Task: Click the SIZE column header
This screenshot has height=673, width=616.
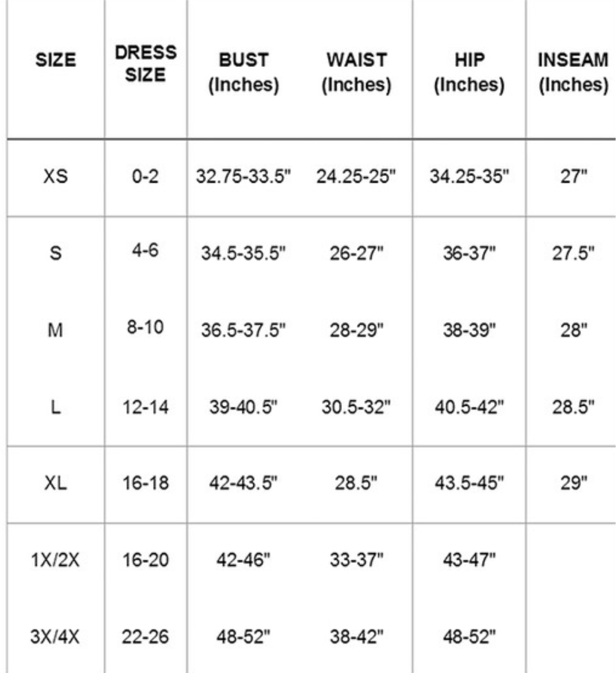Action: coord(55,60)
